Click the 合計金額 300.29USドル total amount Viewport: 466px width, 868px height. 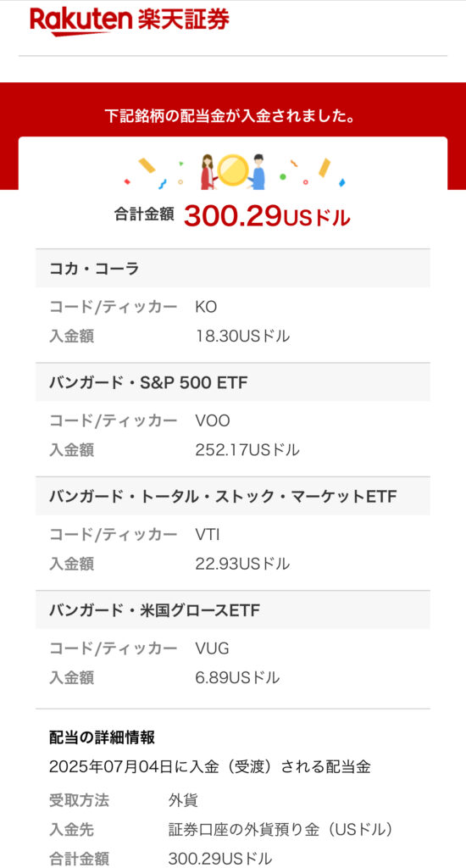coord(232,216)
